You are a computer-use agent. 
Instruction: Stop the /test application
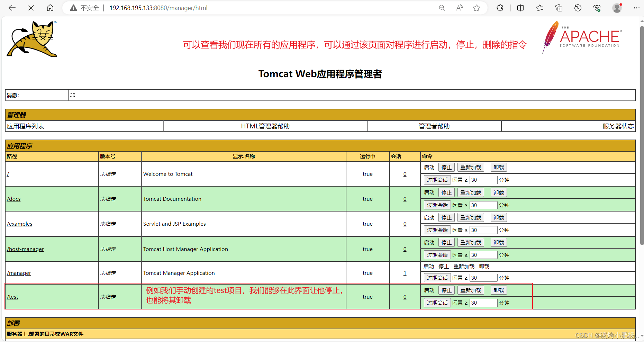[446, 290]
